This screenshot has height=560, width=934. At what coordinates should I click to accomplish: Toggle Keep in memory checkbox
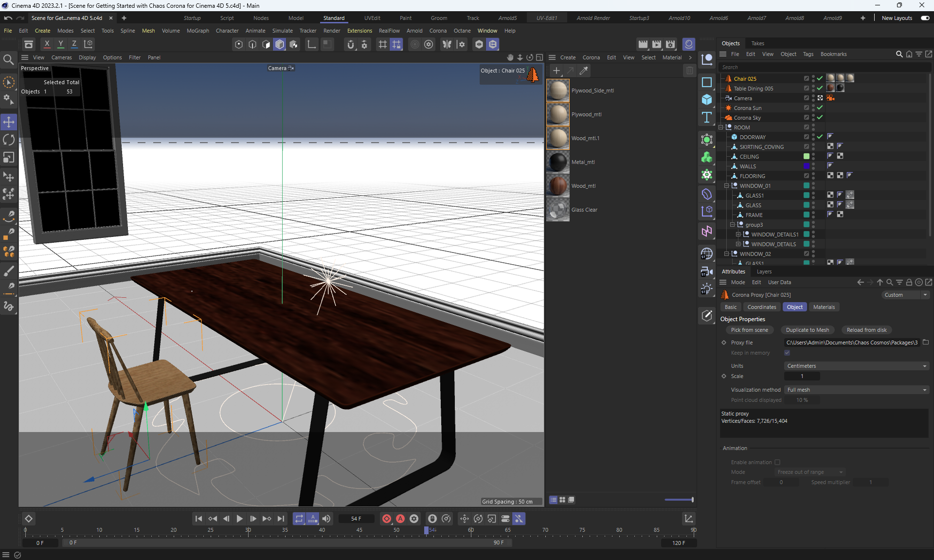pyautogui.click(x=787, y=353)
